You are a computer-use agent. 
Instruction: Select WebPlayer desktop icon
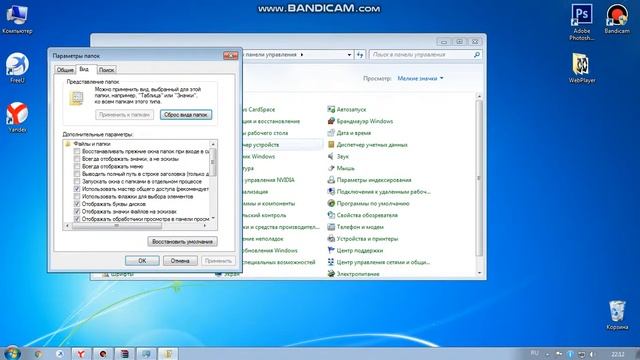582,68
